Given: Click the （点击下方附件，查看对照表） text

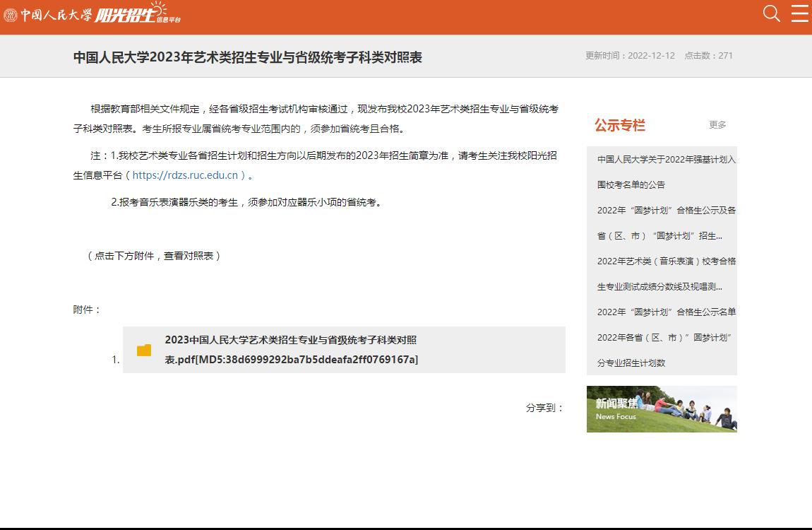Looking at the screenshot, I should (154, 256).
